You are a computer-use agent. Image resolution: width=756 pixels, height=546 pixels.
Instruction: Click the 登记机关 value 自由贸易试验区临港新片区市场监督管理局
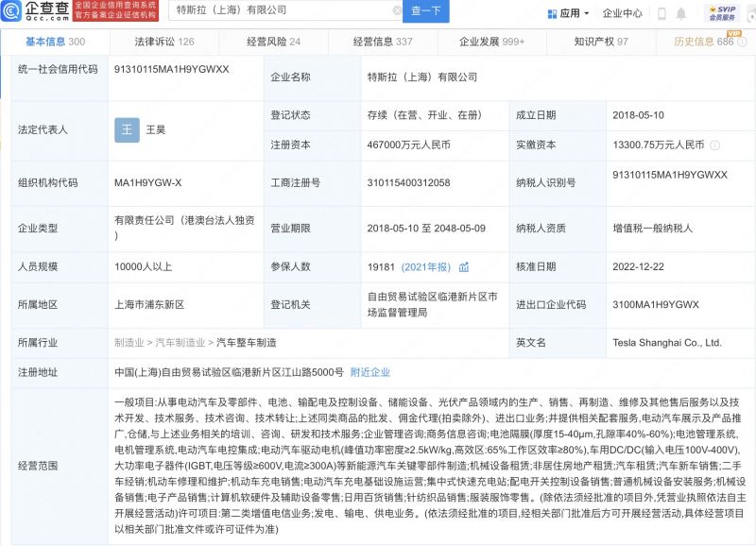point(432,304)
